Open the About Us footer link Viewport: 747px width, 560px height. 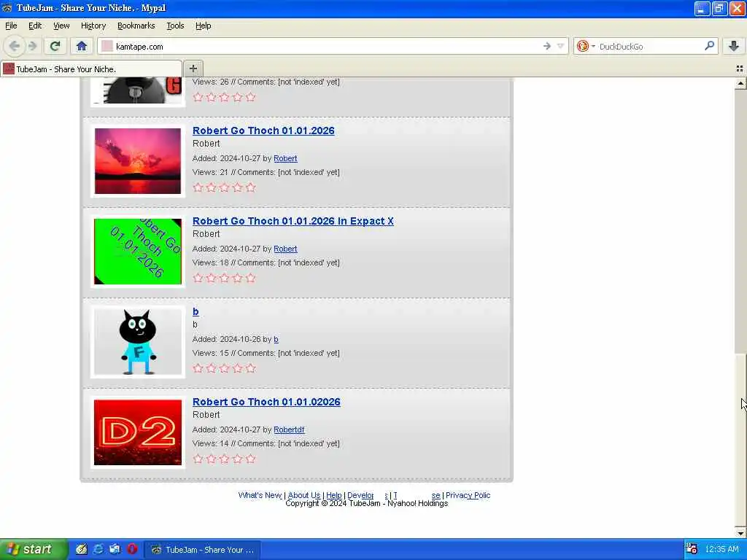pos(304,495)
